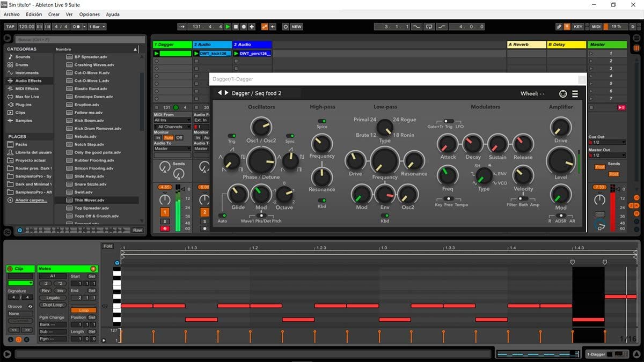The width and height of the screenshot is (644, 362).
Task: Select Crashing Waves.adv preset
Action: (94, 65)
